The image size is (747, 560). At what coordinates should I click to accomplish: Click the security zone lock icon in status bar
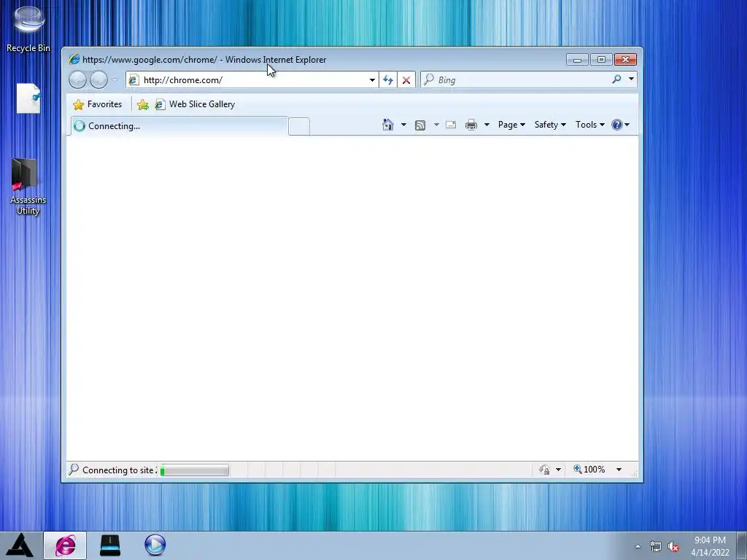[x=544, y=470]
